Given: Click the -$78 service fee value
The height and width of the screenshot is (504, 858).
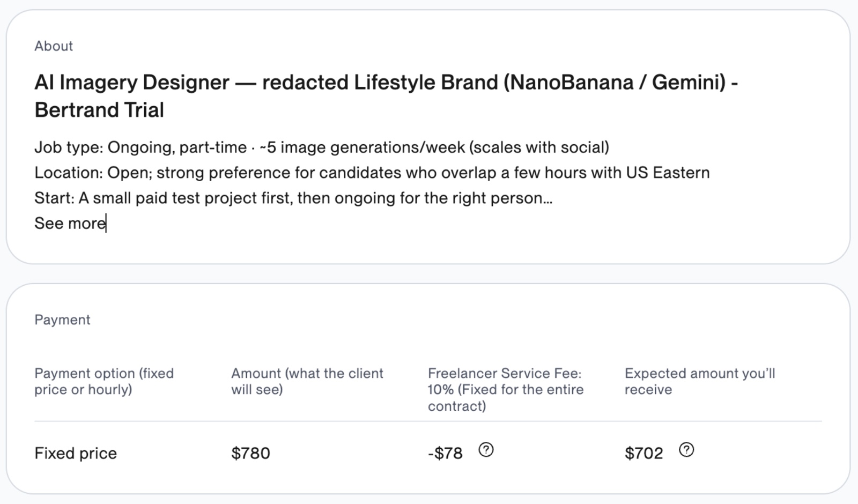Looking at the screenshot, I should [445, 453].
